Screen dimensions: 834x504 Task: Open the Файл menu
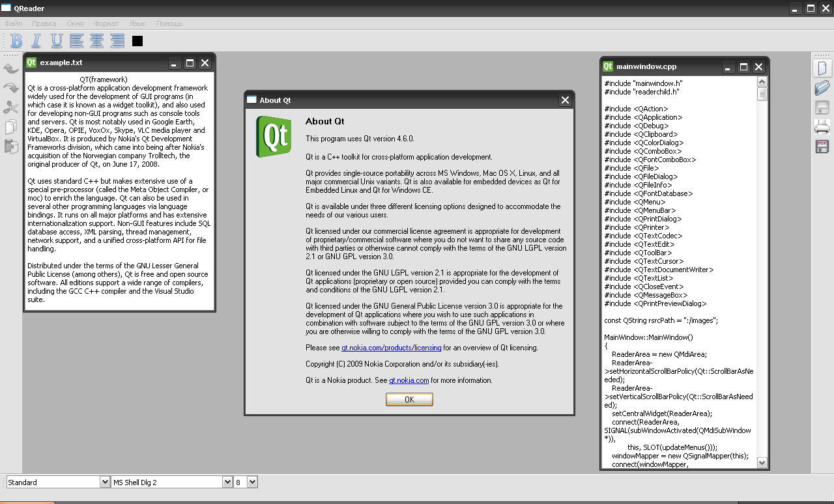(x=13, y=23)
